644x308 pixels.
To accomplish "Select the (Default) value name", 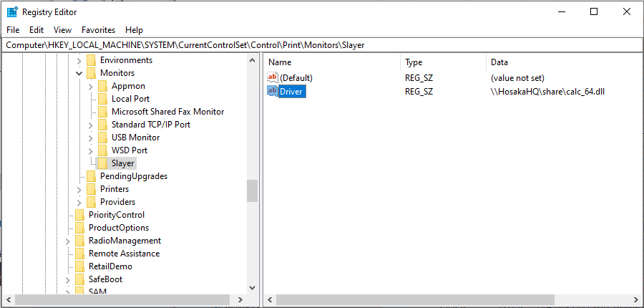I will [296, 78].
